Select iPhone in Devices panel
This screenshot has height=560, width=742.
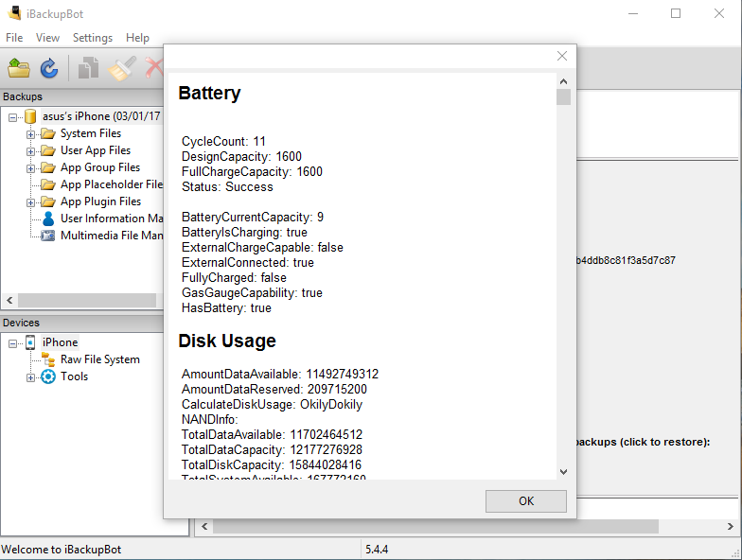(60, 342)
